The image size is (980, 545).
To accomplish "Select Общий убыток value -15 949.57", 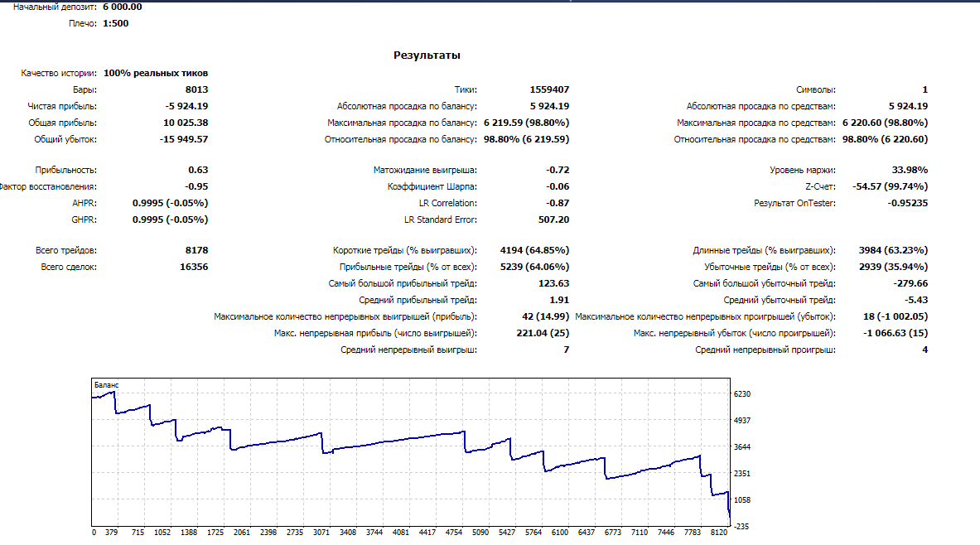I will pyautogui.click(x=184, y=139).
